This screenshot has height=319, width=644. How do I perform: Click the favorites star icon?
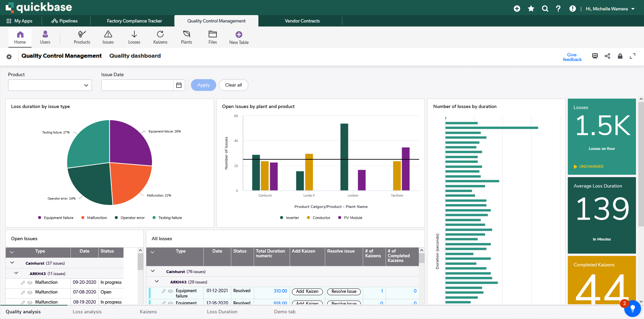[x=531, y=9]
